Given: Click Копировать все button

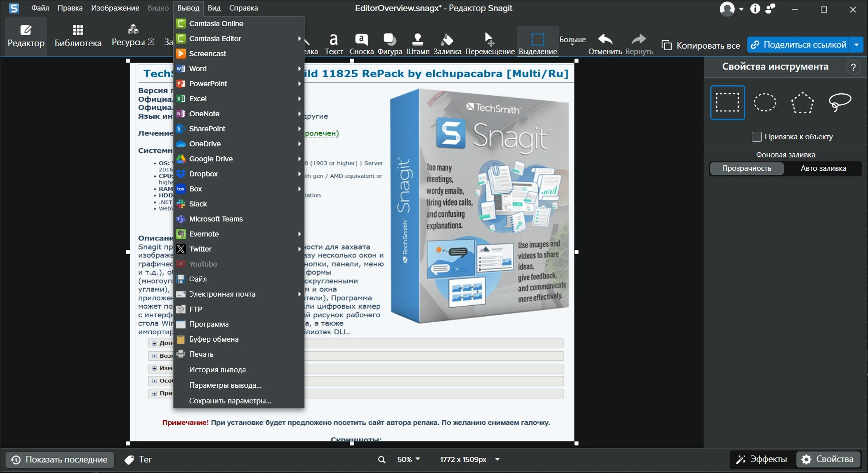Looking at the screenshot, I should [701, 46].
